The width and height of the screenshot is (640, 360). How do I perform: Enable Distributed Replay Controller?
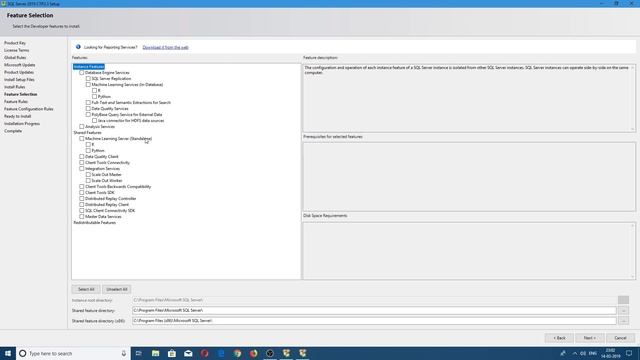(x=82, y=198)
